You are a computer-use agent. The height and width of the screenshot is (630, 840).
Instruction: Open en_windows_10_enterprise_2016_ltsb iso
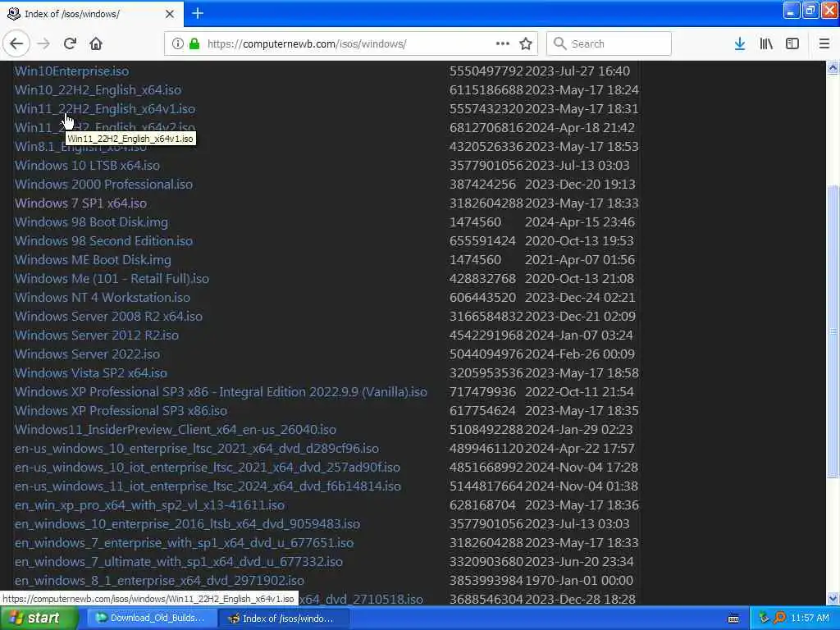(x=188, y=524)
